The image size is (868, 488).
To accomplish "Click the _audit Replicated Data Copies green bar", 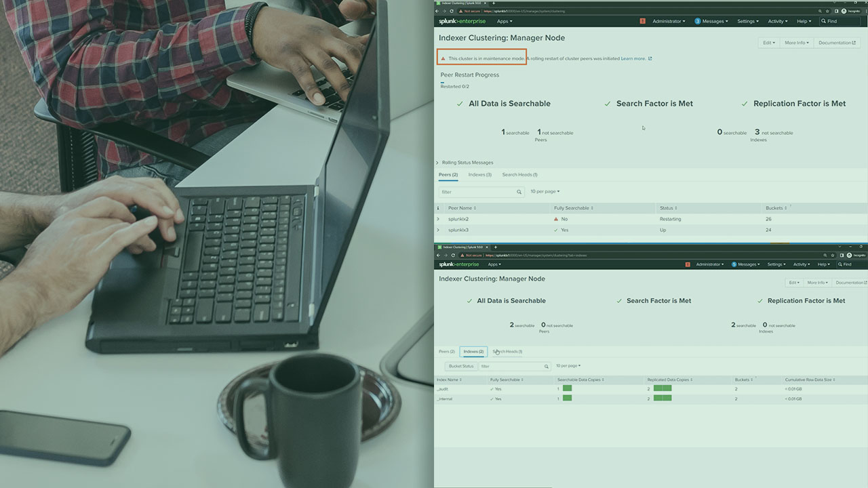I will [662, 389].
